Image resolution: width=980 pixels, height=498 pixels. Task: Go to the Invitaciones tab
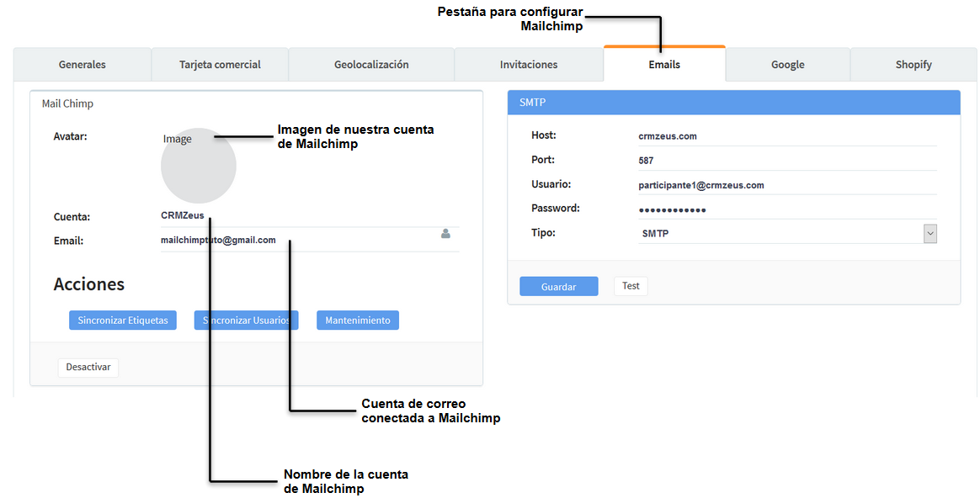point(529,65)
